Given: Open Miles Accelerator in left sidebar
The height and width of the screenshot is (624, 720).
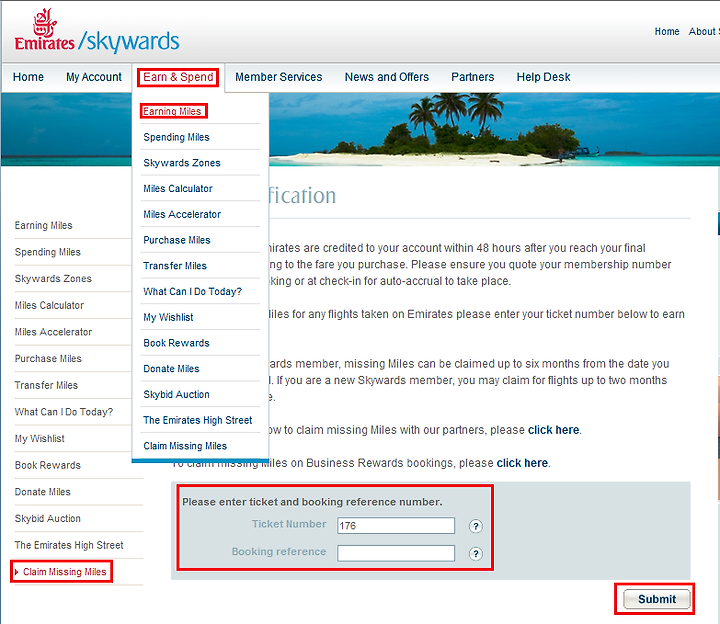Looking at the screenshot, I should click(53, 332).
